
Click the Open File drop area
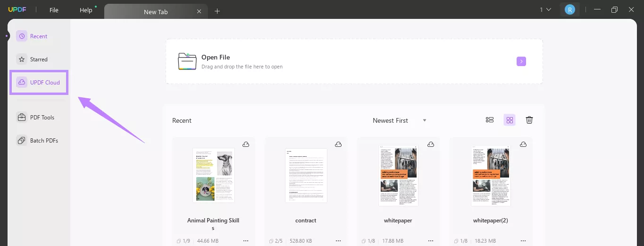click(x=354, y=61)
